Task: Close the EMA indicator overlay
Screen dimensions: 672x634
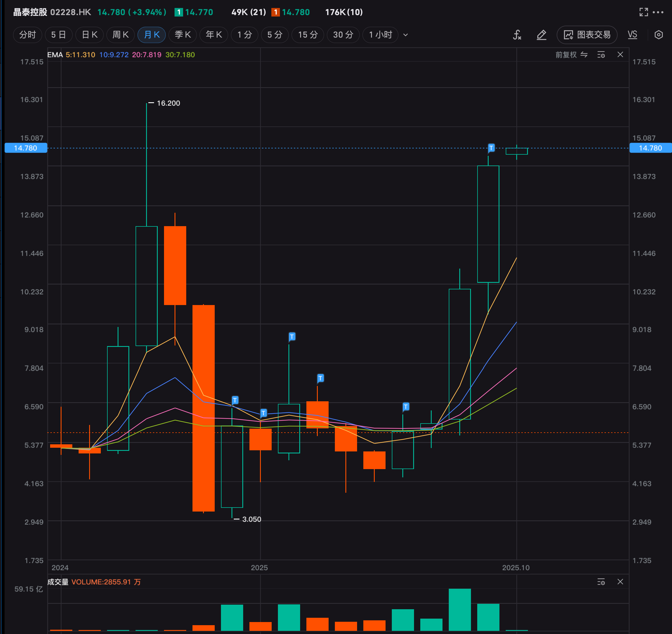Action: point(620,55)
